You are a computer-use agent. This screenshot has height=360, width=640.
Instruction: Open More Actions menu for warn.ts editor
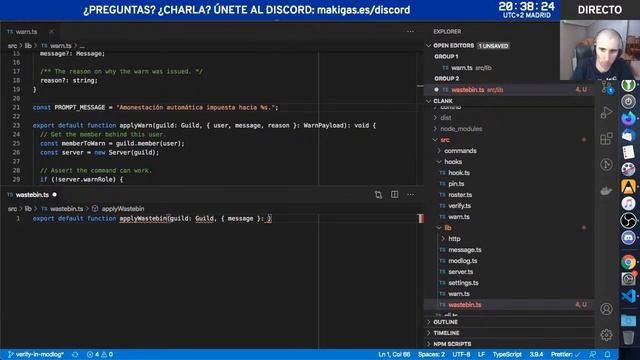pyautogui.click(x=410, y=31)
